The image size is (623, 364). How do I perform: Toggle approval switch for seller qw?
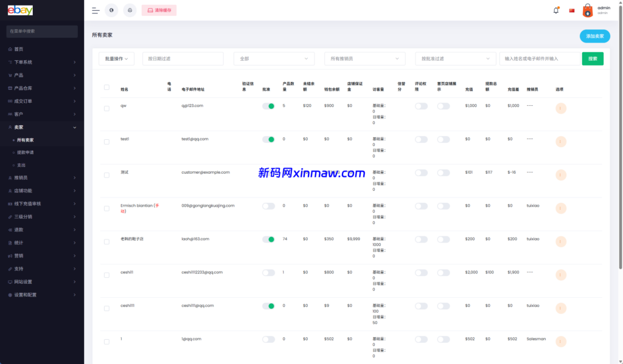268,106
